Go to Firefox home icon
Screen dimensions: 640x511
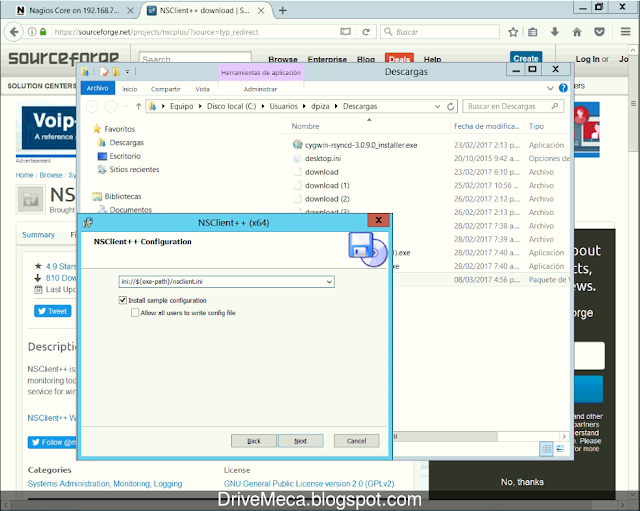pyautogui.click(x=577, y=32)
